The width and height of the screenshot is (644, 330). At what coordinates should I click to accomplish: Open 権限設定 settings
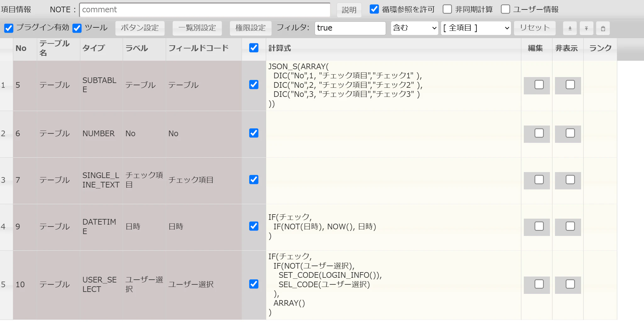250,28
